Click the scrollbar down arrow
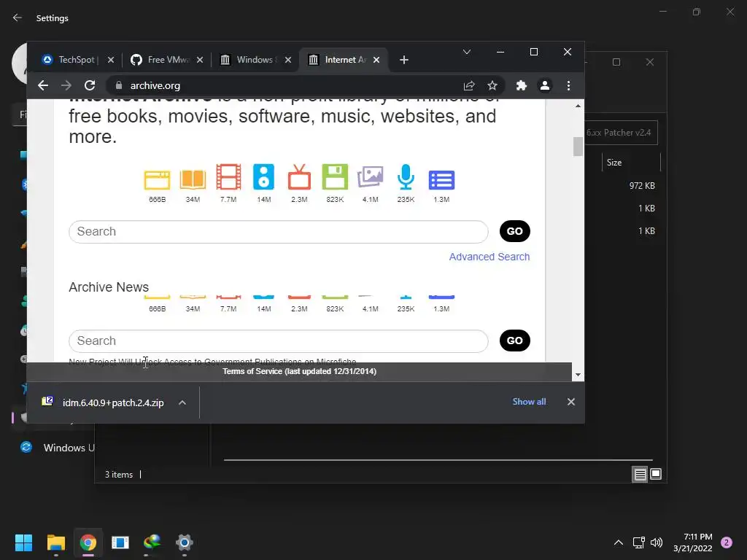The width and height of the screenshot is (747, 560). tap(578, 375)
